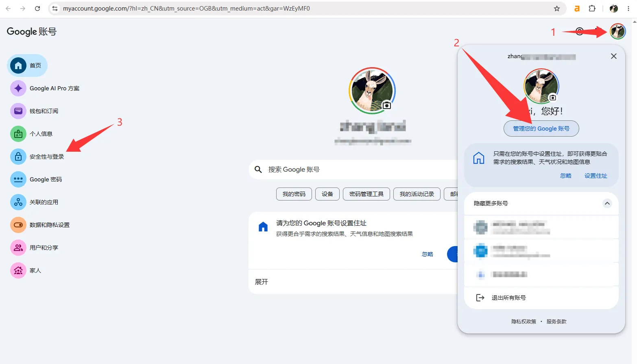Screen dimensions: 637x364
Task: Open 数据和隐私设置 toggle icon
Action: pyautogui.click(x=18, y=225)
